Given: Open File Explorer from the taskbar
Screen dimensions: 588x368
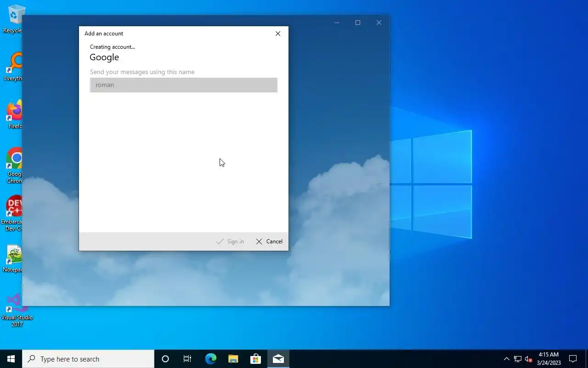Looking at the screenshot, I should point(233,359).
